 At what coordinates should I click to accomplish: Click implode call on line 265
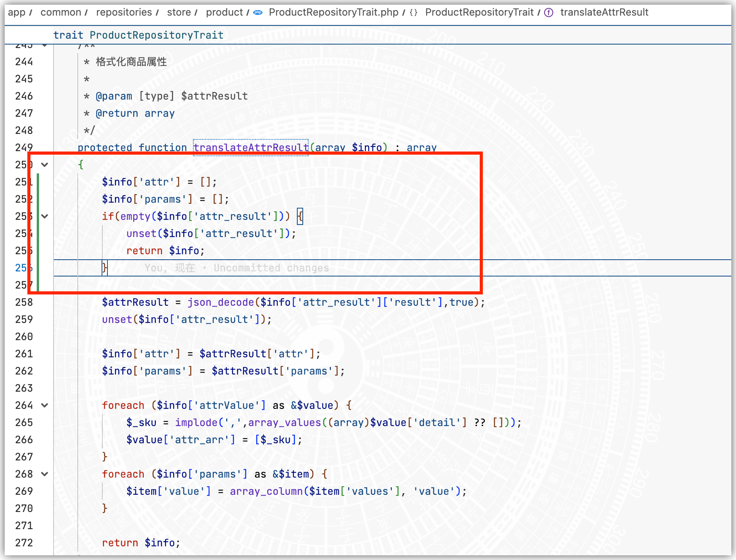(196, 423)
